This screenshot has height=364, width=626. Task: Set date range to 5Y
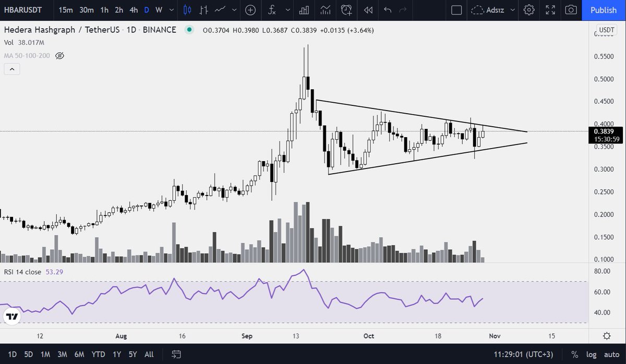click(x=133, y=355)
